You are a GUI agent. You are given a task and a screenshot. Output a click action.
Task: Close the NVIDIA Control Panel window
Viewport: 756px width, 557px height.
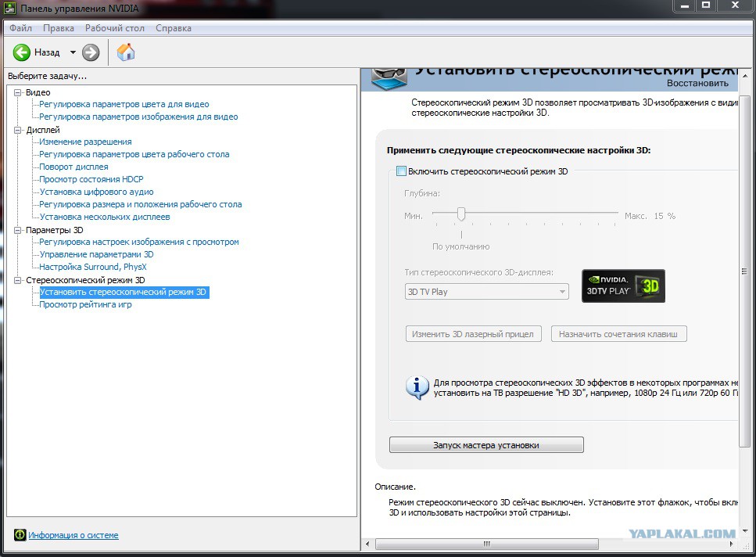tap(735, 5)
